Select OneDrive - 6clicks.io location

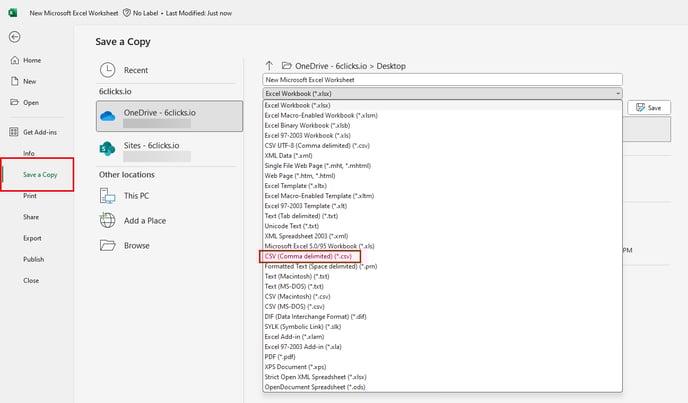[x=169, y=116]
